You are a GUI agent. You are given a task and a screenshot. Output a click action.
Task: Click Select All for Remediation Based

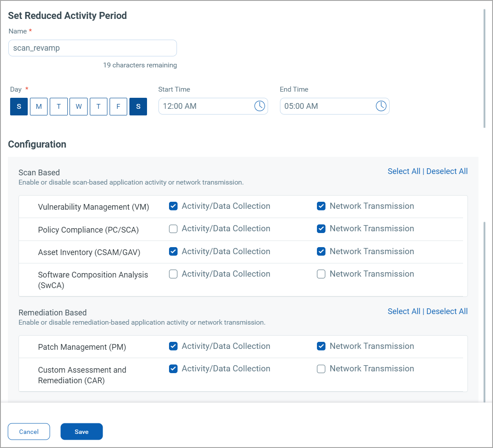(x=404, y=311)
